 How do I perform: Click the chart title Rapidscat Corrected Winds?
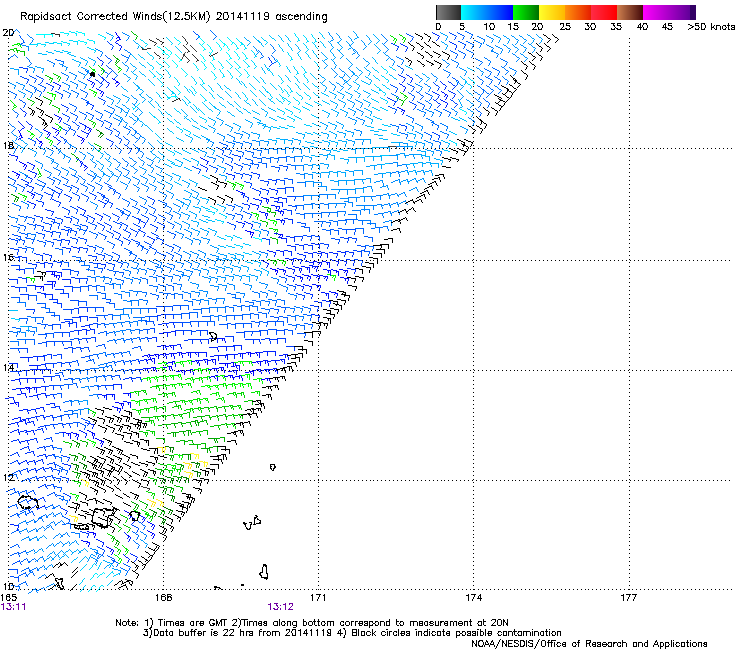pyautogui.click(x=174, y=16)
